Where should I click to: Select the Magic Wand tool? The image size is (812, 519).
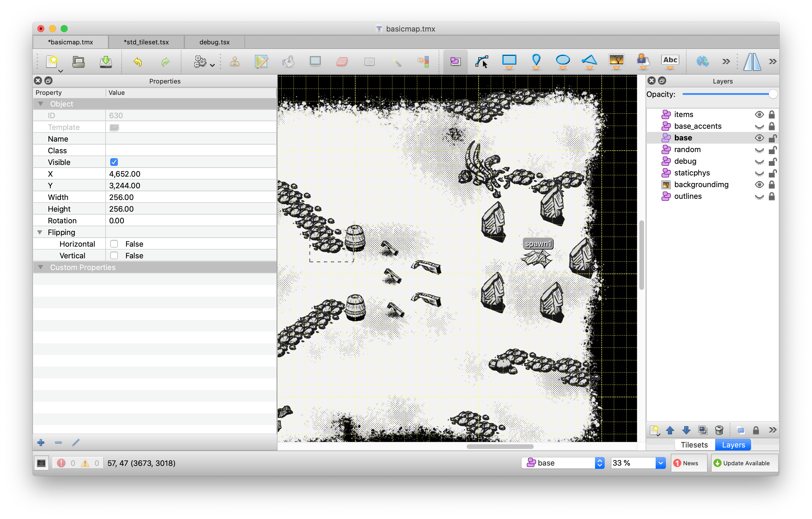(396, 61)
